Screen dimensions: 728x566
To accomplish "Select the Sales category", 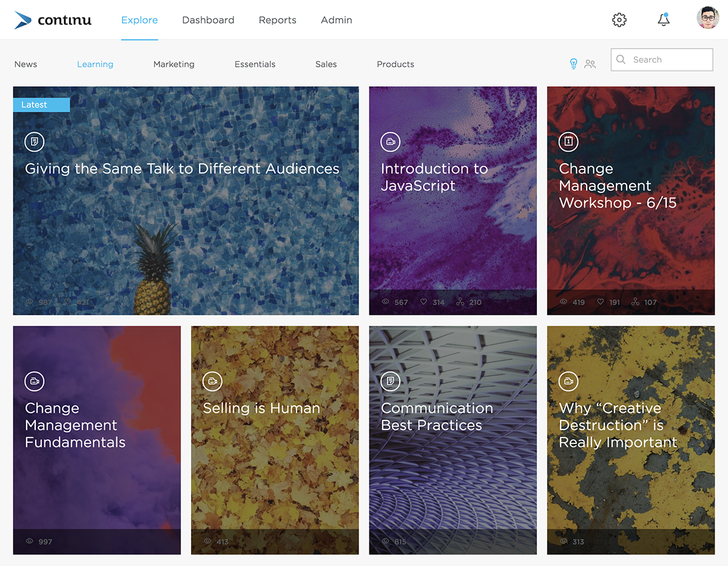I will [326, 64].
